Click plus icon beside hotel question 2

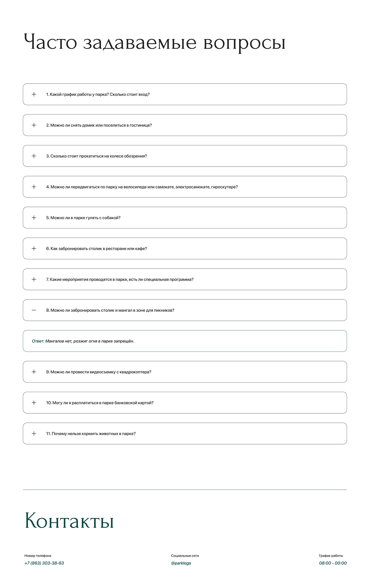34,125
